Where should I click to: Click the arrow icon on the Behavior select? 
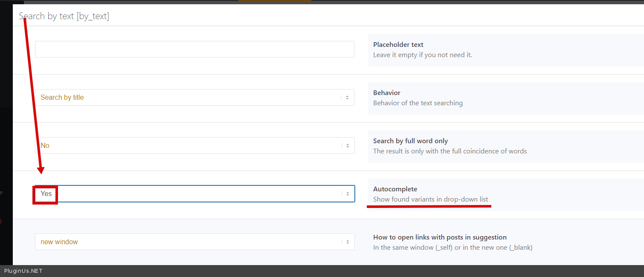(347, 98)
